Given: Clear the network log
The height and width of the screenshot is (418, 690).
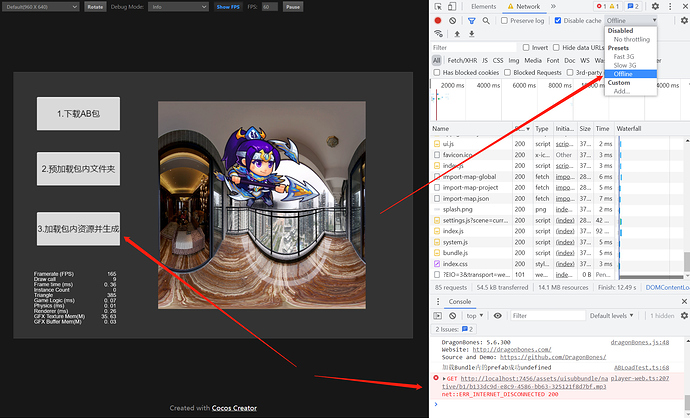Looking at the screenshot, I should pos(452,20).
